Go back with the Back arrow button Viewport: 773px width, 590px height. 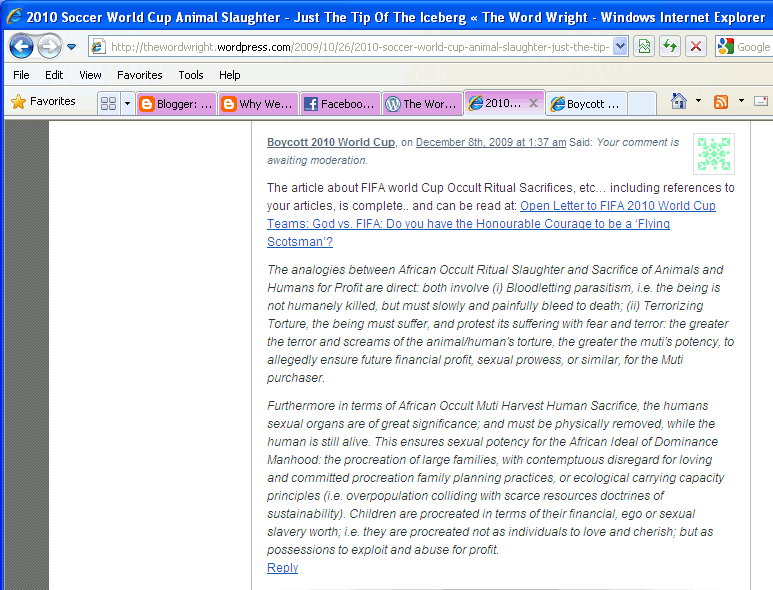[21, 47]
